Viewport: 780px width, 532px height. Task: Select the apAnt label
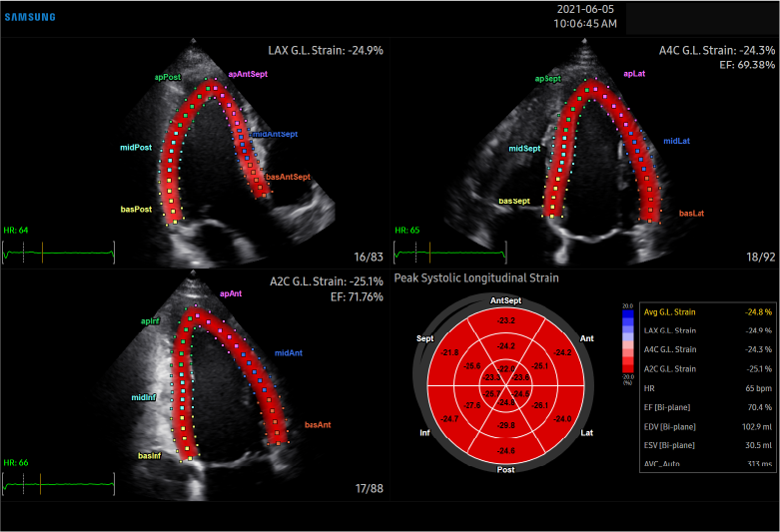pos(231,293)
